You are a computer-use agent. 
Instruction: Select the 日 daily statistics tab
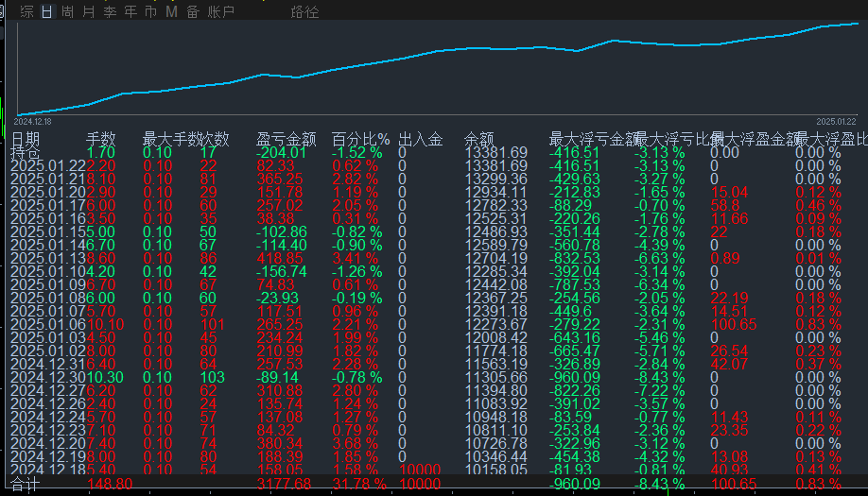(47, 11)
